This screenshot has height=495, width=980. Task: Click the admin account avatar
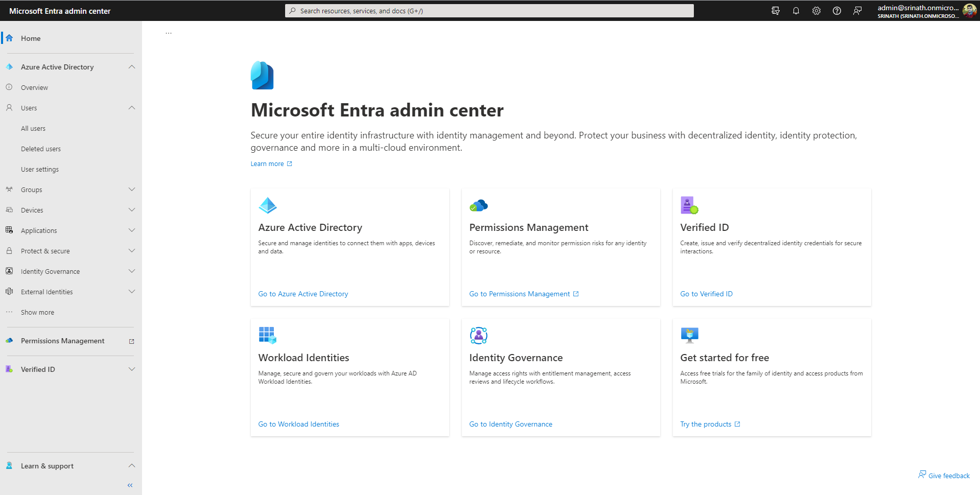[x=969, y=11]
